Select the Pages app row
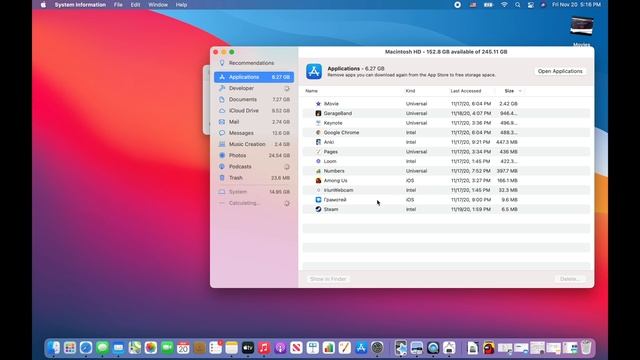 click(x=446, y=151)
